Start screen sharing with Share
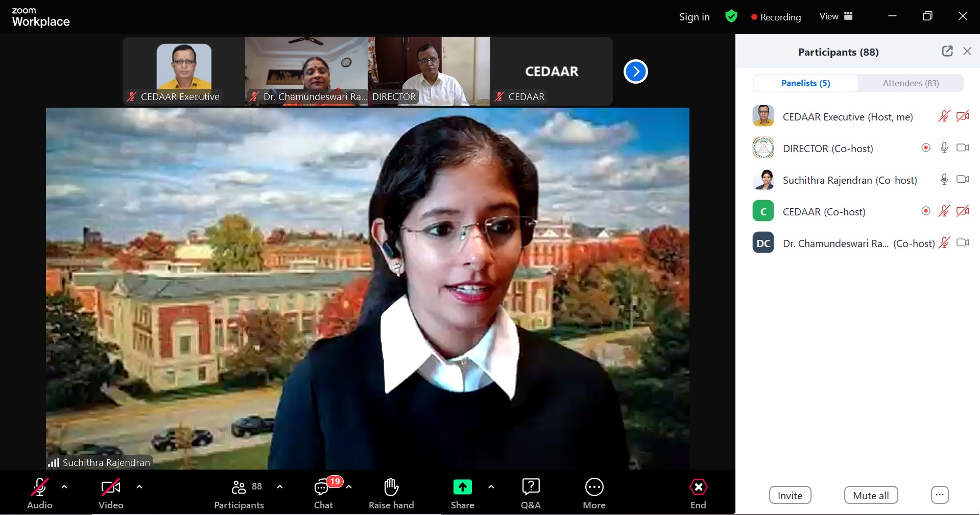Image resolution: width=980 pixels, height=515 pixels. click(462, 493)
